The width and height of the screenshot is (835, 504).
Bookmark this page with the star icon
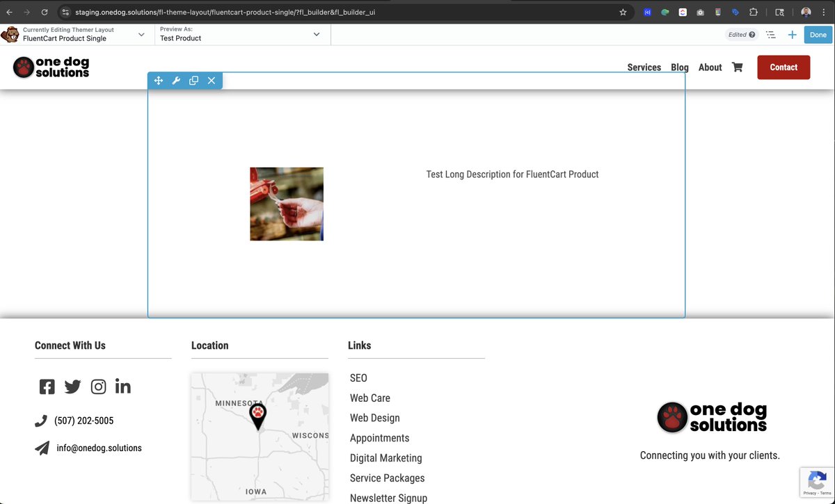pyautogui.click(x=623, y=13)
